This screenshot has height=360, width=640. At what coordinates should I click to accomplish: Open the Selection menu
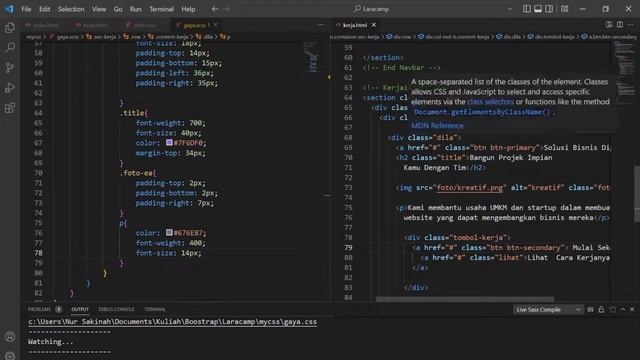[71, 9]
